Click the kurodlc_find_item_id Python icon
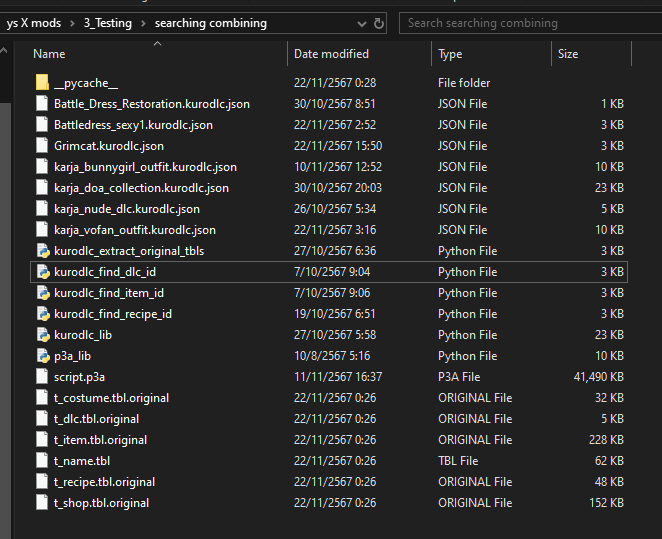 (x=43, y=293)
